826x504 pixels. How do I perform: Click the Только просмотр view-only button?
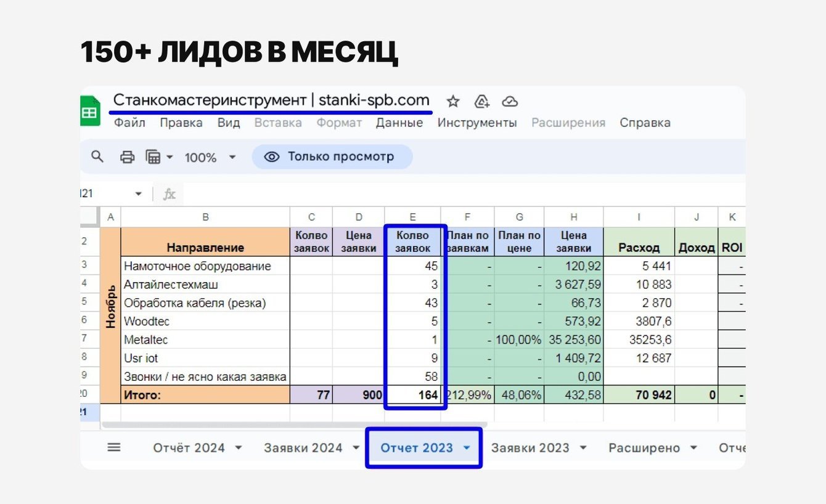[x=332, y=156]
